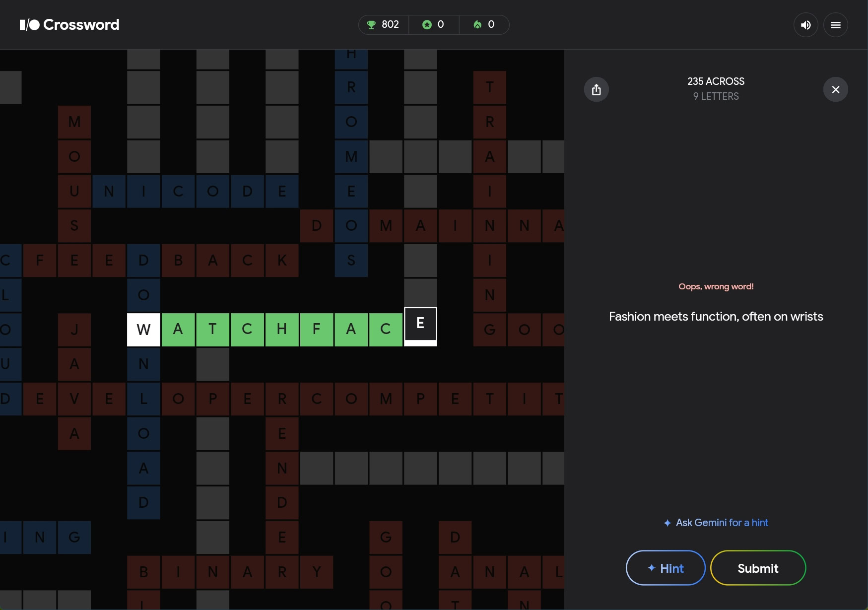This screenshot has height=610, width=868.
Task: Open the hamburger menu
Action: coord(835,25)
